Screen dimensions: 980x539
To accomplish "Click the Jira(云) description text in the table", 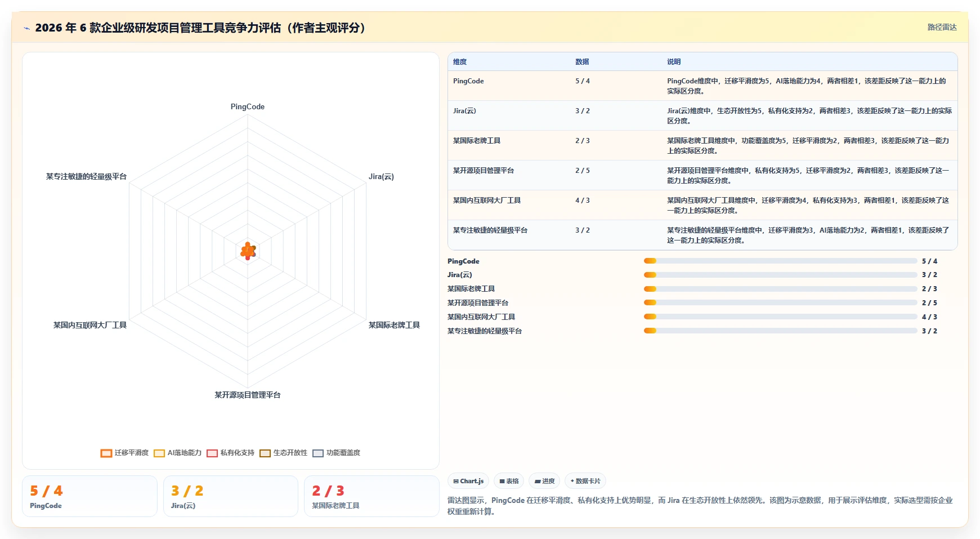I will (809, 116).
